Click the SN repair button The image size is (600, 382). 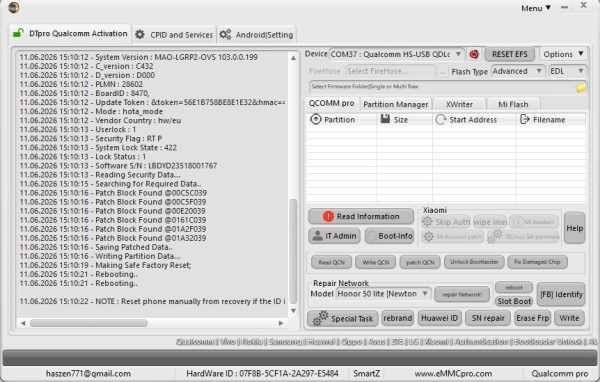coord(488,318)
